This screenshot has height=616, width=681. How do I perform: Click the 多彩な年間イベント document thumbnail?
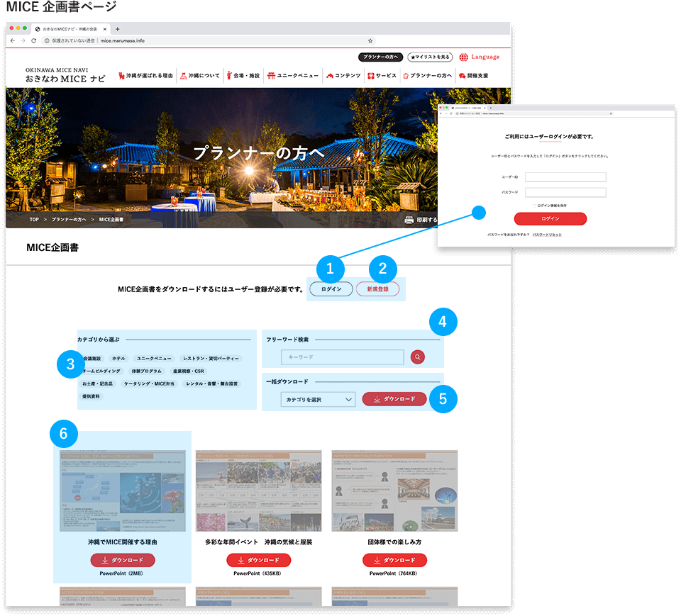[x=258, y=491]
